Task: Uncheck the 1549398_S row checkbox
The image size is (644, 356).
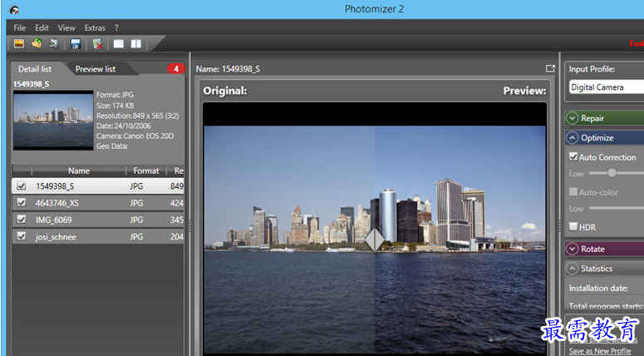Action: 22,186
